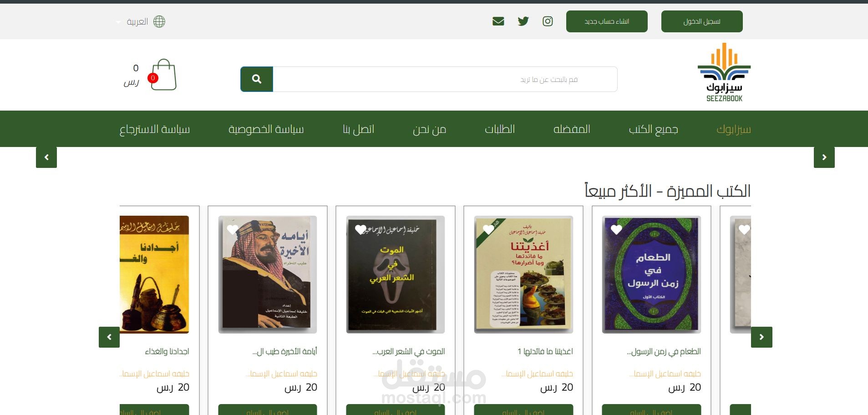Click the انشاء حساب جديد button

pyautogui.click(x=607, y=21)
